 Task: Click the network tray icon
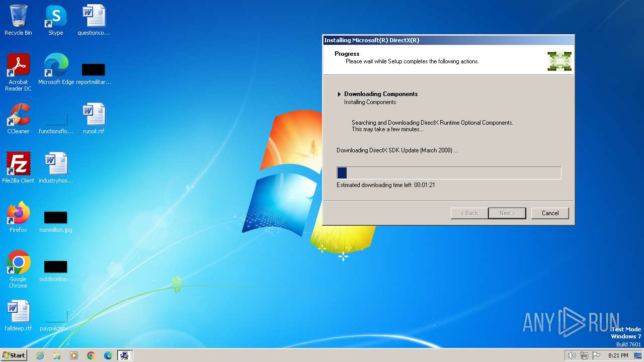tap(584, 355)
